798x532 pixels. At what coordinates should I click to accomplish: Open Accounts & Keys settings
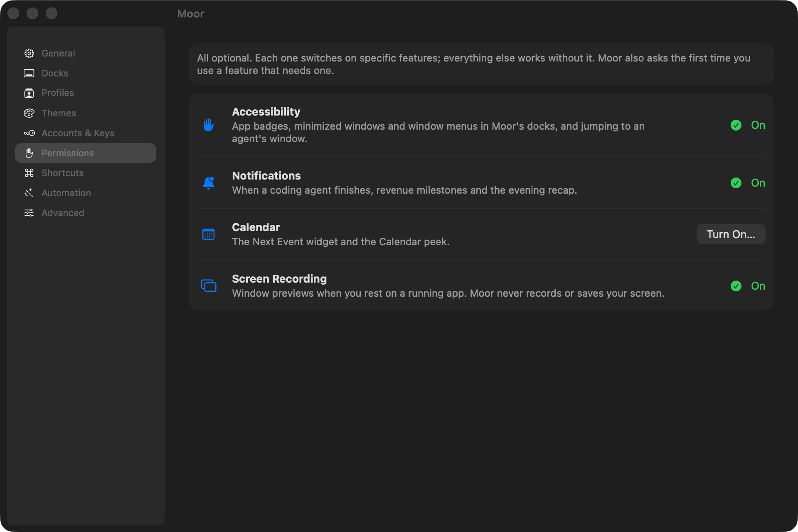click(86, 133)
